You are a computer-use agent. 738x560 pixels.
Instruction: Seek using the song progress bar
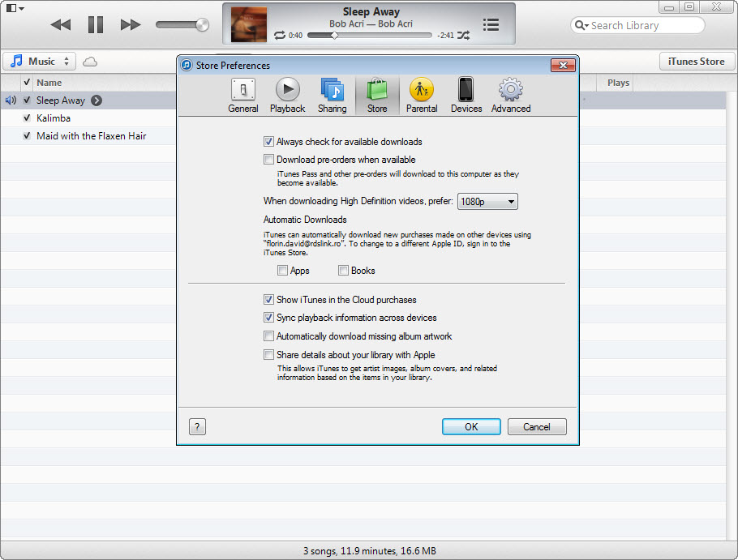coord(370,36)
